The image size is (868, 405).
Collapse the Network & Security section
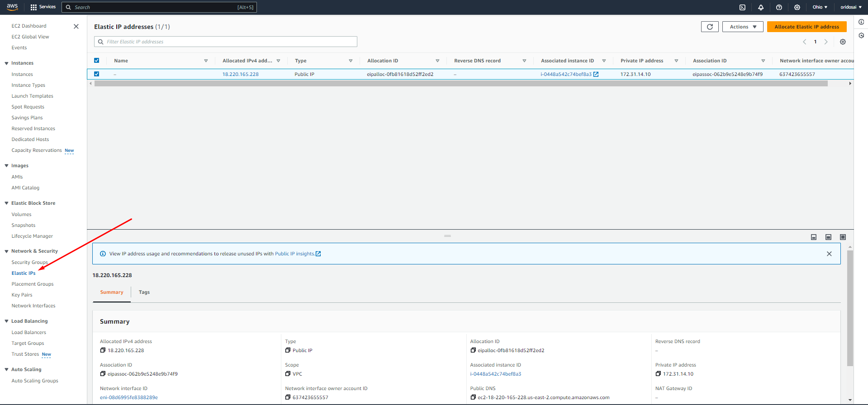[x=6, y=251]
